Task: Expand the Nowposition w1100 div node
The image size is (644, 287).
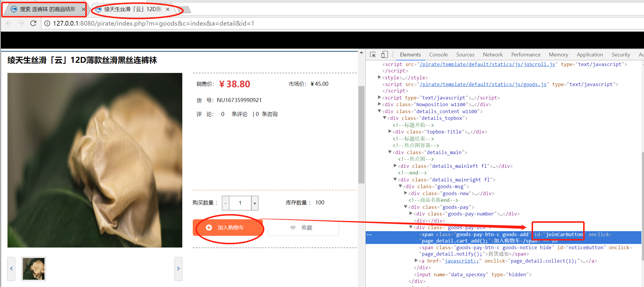Action: 379,104
